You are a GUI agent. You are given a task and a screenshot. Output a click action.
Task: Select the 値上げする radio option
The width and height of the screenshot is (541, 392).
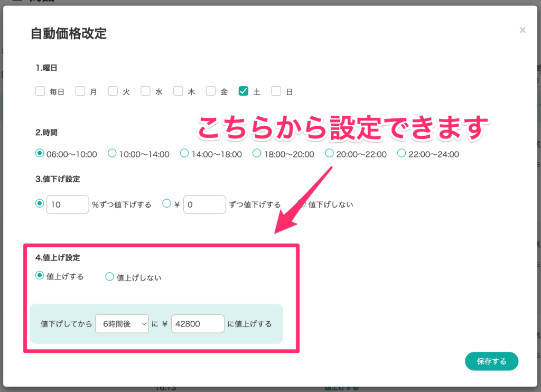click(x=40, y=275)
